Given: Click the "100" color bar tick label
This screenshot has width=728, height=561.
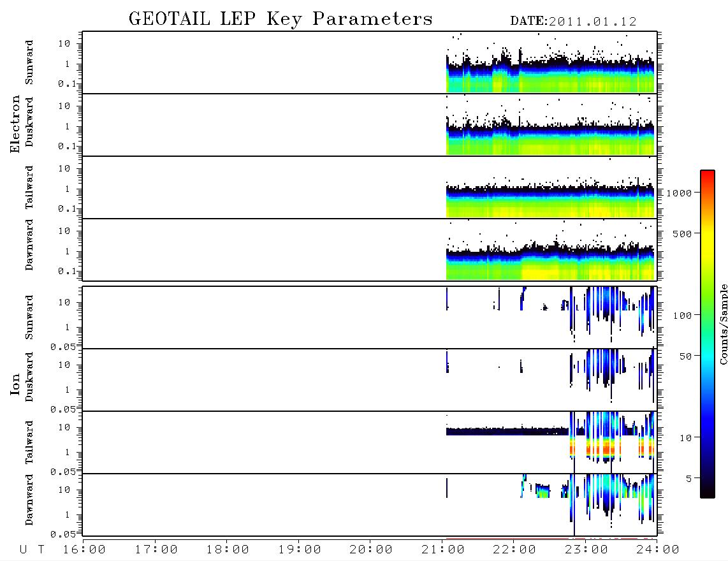Looking at the screenshot, I should [x=683, y=316].
